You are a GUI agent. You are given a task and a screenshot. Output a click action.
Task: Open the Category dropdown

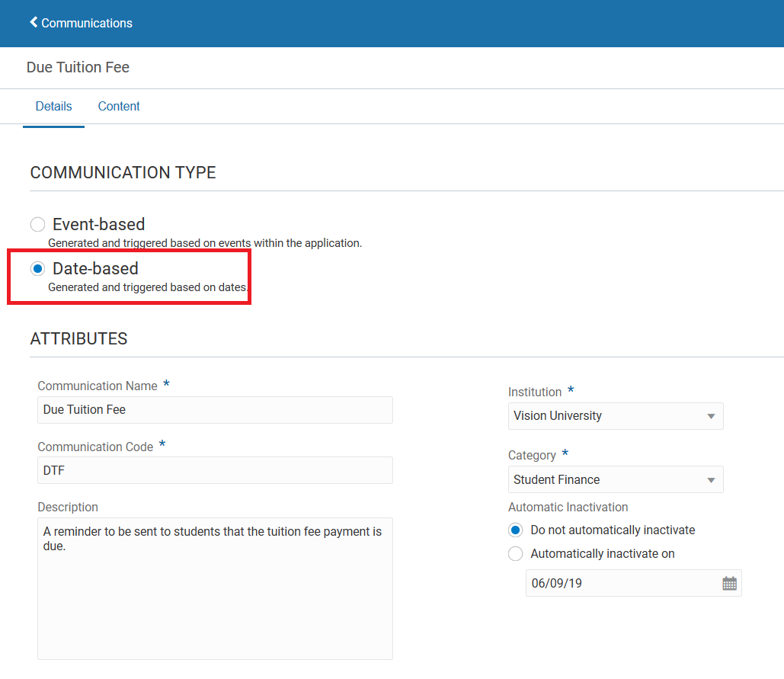click(711, 479)
